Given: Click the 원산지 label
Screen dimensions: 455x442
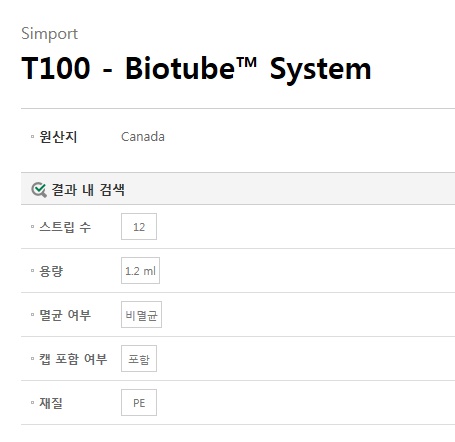Looking at the screenshot, I should [58, 137].
